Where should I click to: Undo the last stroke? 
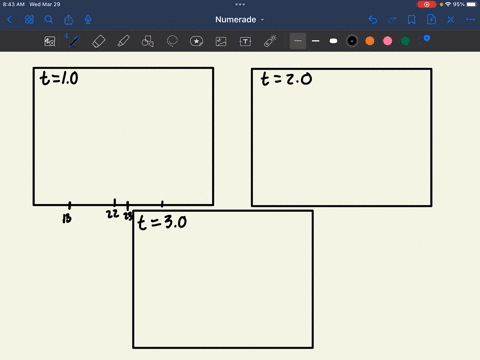[x=373, y=20]
